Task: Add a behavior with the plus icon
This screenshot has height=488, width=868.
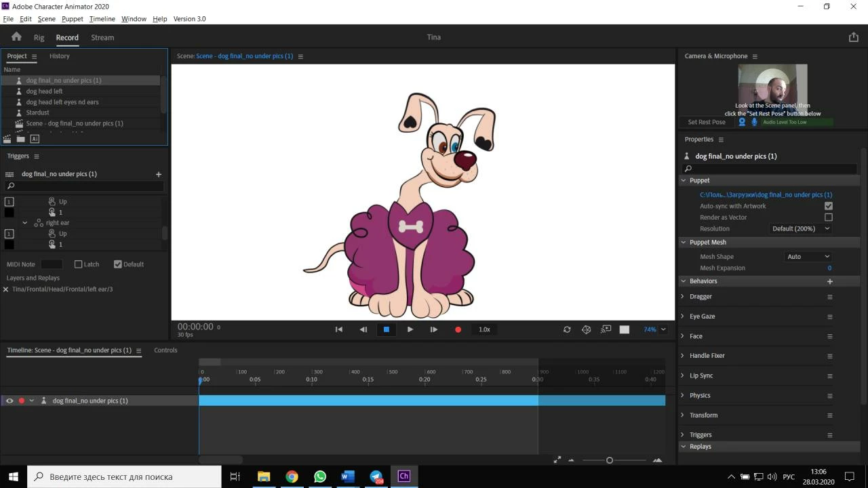Action: [829, 281]
